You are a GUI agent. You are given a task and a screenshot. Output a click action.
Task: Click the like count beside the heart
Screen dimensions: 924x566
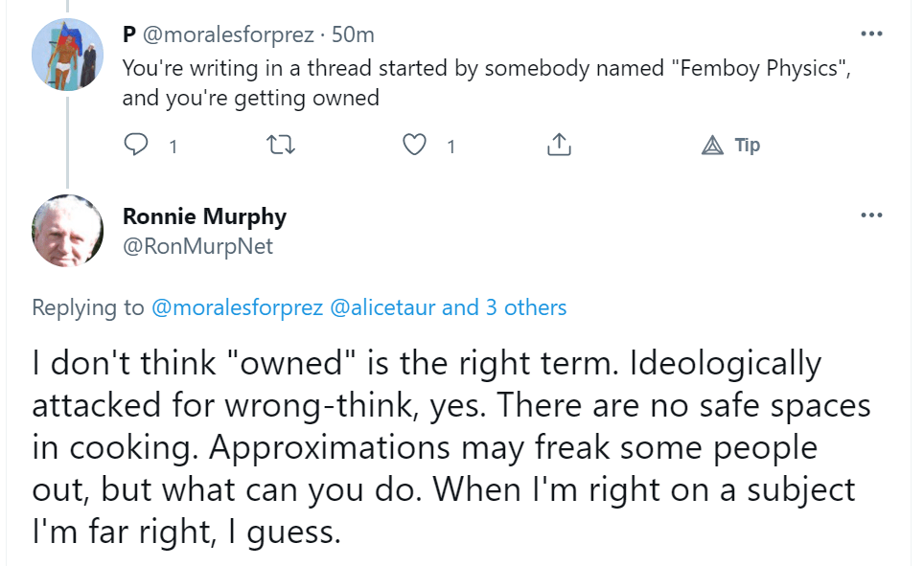point(450,147)
